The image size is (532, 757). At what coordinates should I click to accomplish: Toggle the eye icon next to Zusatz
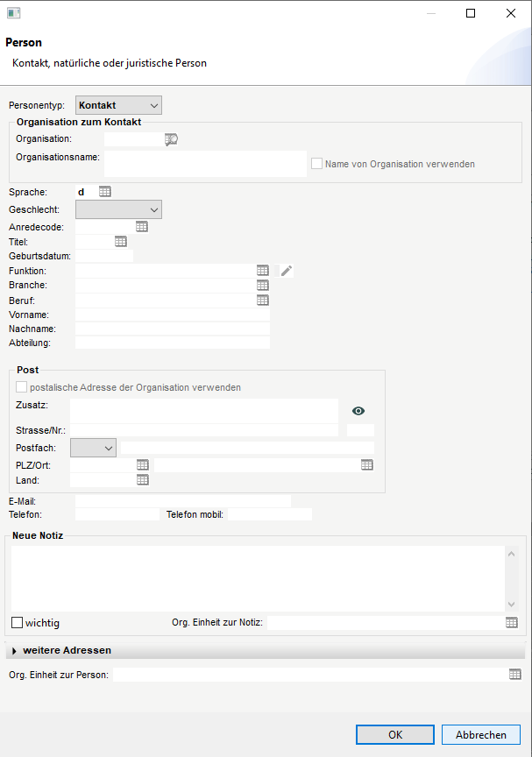point(358,411)
